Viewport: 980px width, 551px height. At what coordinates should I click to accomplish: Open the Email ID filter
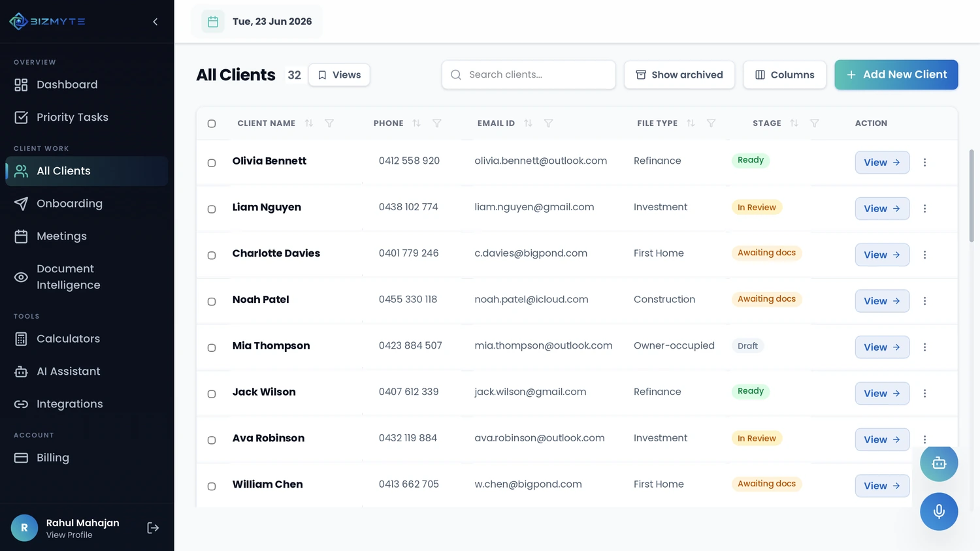[549, 123]
